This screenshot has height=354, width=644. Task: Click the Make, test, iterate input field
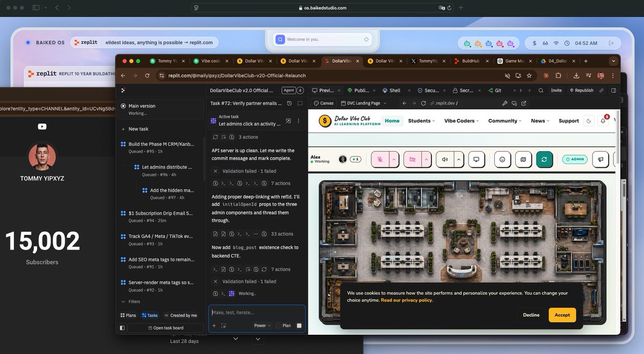[257, 312]
